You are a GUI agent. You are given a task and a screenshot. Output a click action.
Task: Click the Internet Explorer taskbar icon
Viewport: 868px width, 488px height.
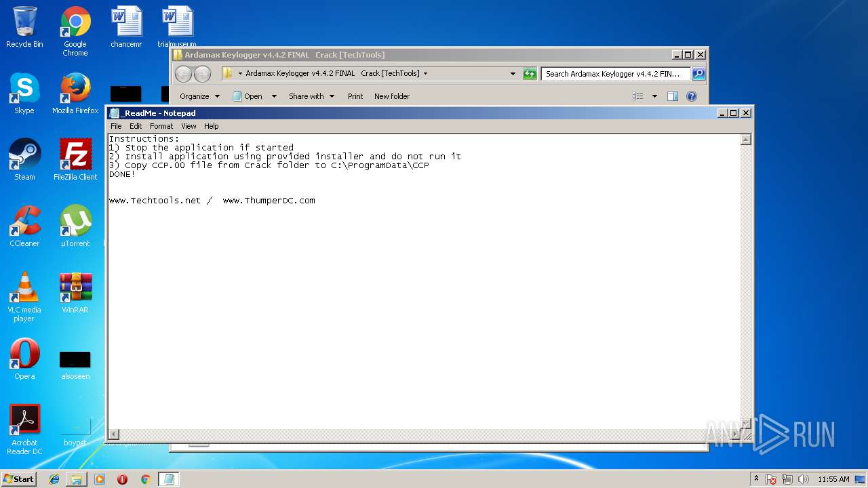click(x=54, y=479)
